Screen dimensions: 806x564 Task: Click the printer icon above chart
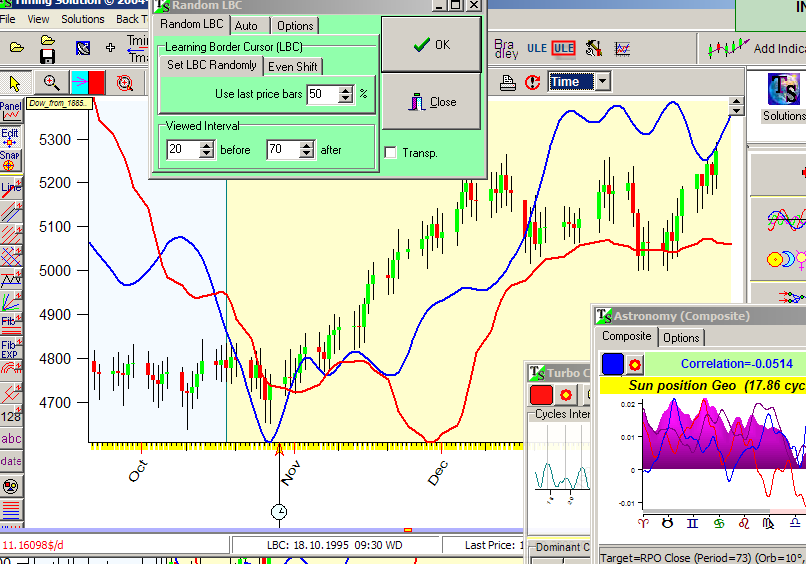tap(508, 82)
